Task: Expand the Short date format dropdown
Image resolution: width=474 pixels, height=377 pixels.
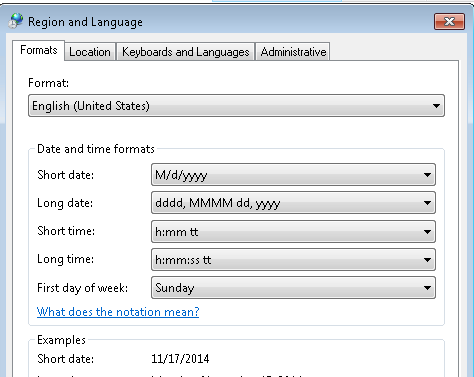Action: (x=293, y=175)
